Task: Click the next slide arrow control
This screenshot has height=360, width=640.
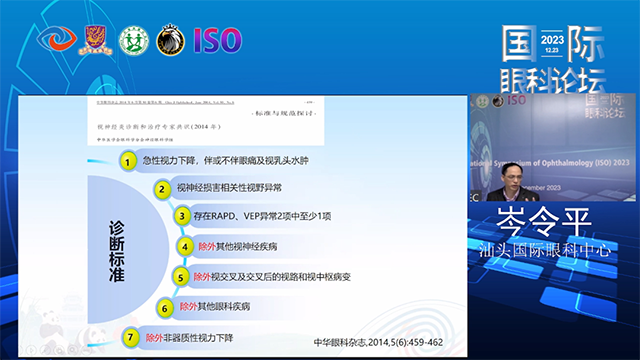Action: click(31, 350)
